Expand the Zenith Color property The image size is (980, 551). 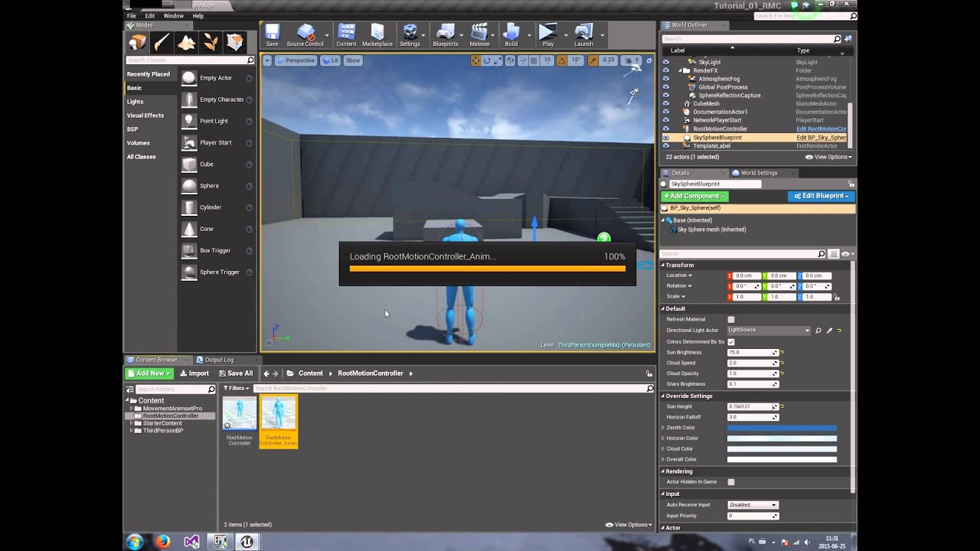coord(663,428)
